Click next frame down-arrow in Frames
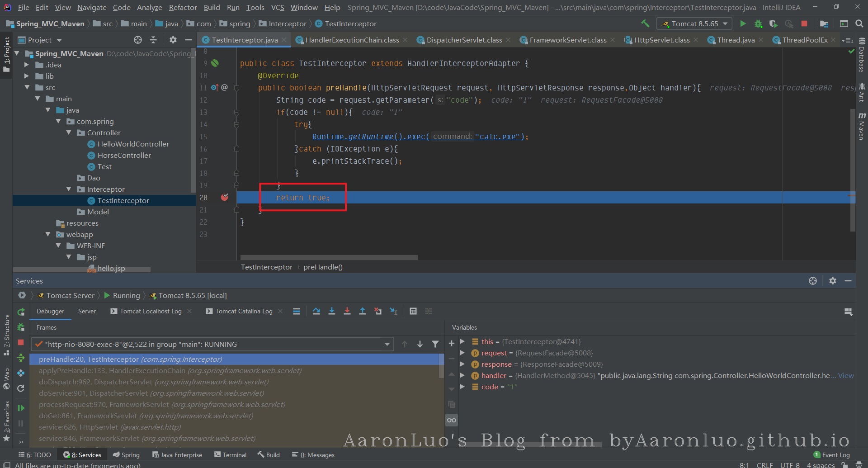Viewport: 868px width, 468px height. (420, 344)
